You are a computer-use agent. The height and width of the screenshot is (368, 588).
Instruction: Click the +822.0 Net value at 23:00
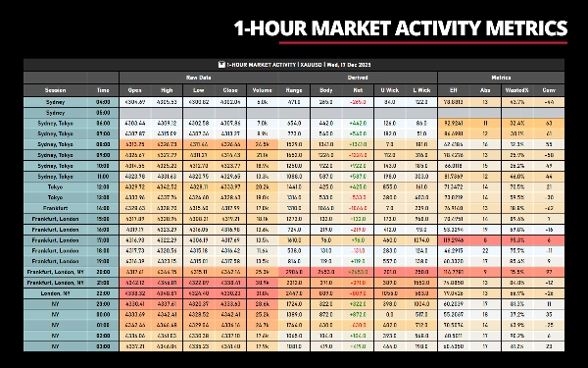click(x=358, y=304)
